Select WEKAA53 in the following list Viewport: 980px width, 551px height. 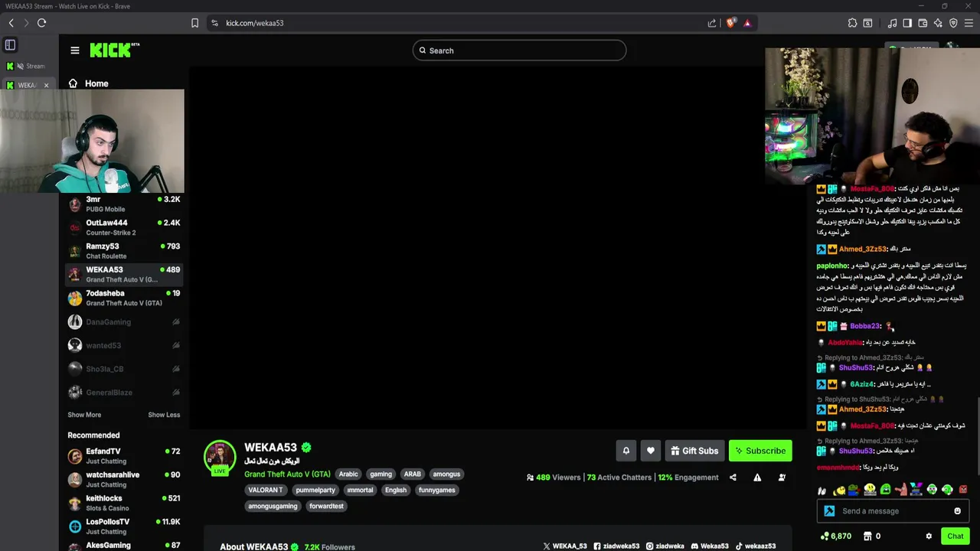(x=125, y=274)
